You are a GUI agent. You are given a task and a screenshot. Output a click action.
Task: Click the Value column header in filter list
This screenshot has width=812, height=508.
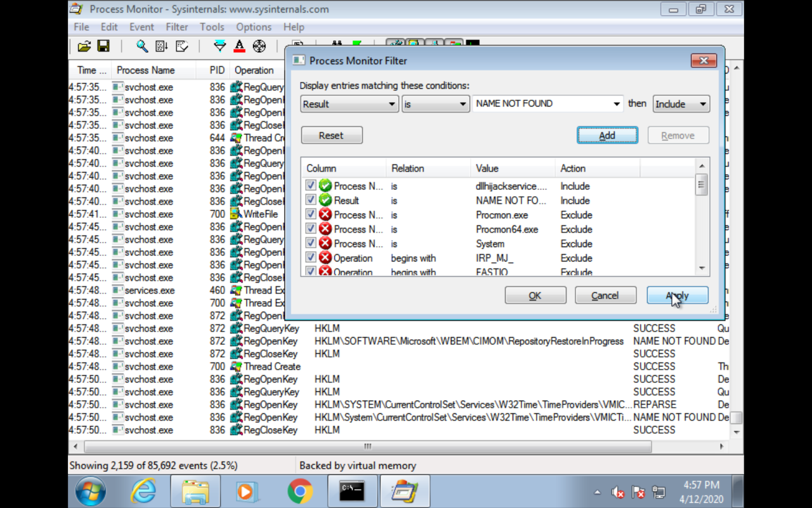[512, 168]
